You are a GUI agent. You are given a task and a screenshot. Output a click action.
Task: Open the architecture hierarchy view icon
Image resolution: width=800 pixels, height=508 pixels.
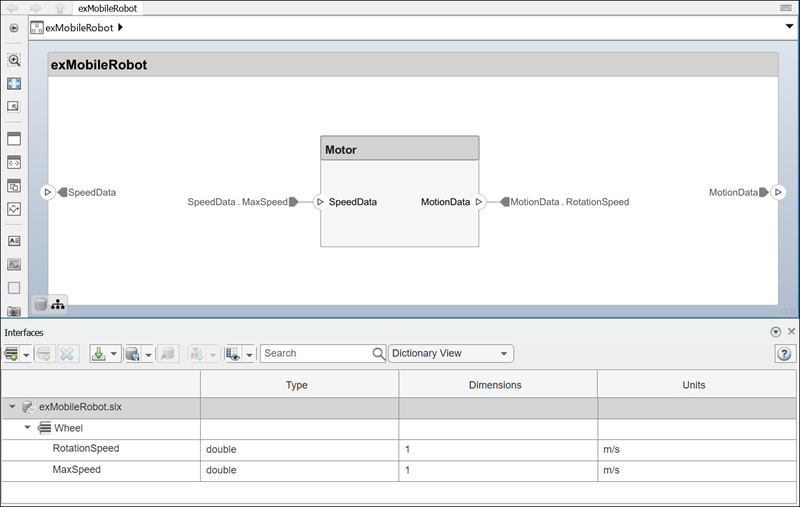(58, 304)
